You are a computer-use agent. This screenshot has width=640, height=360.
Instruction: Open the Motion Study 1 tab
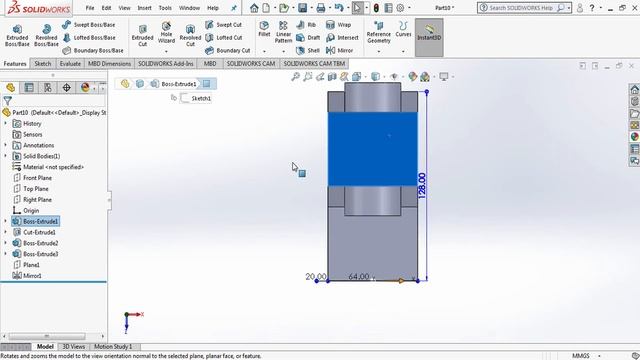click(113, 347)
